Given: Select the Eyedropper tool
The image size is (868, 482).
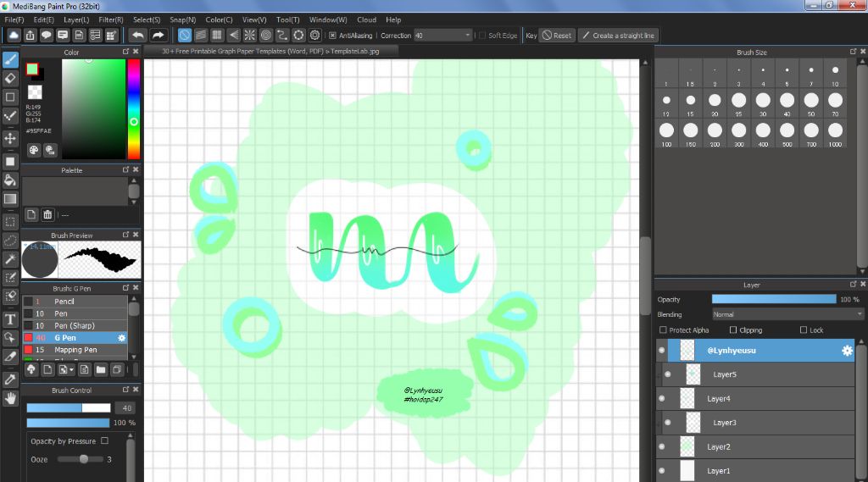Looking at the screenshot, I should click(10, 380).
